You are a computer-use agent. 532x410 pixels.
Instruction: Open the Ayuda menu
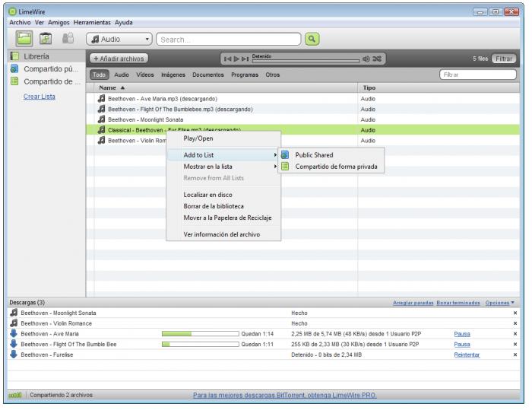(x=123, y=22)
